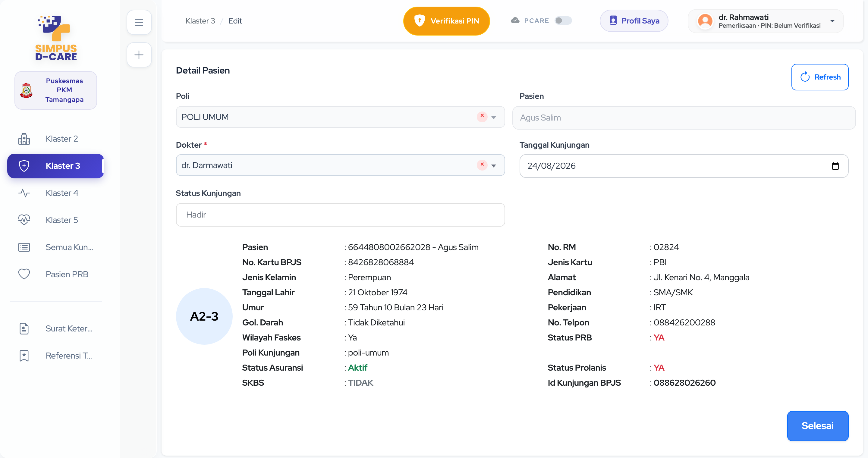Clear the dr. Darmawati selection
Screen dimensions: 868x458
[x=482, y=165]
